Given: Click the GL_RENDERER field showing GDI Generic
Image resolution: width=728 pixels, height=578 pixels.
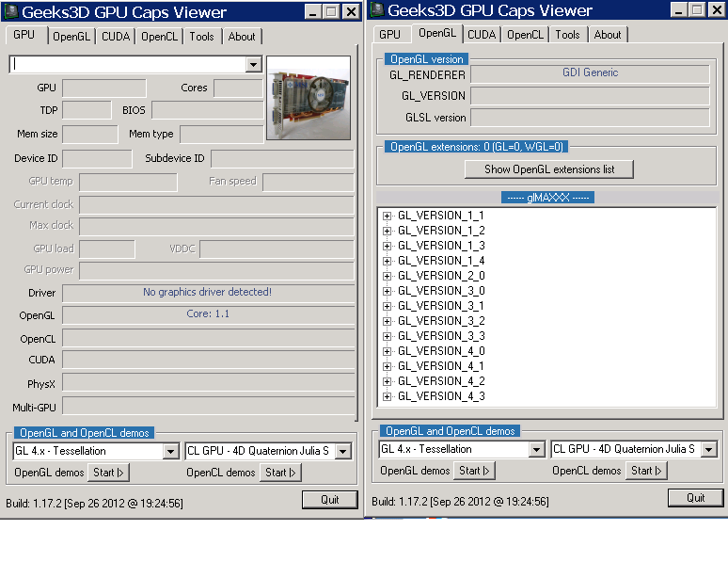Looking at the screenshot, I should (x=590, y=73).
